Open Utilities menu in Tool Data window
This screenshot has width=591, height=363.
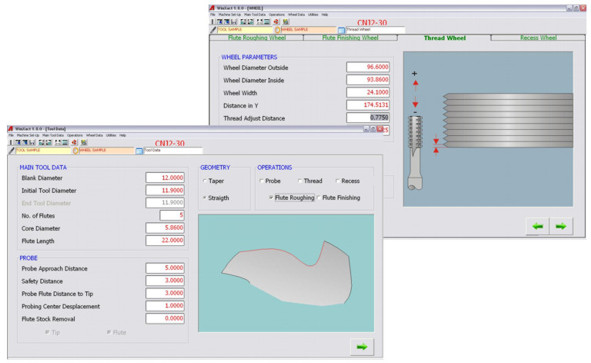point(111,135)
